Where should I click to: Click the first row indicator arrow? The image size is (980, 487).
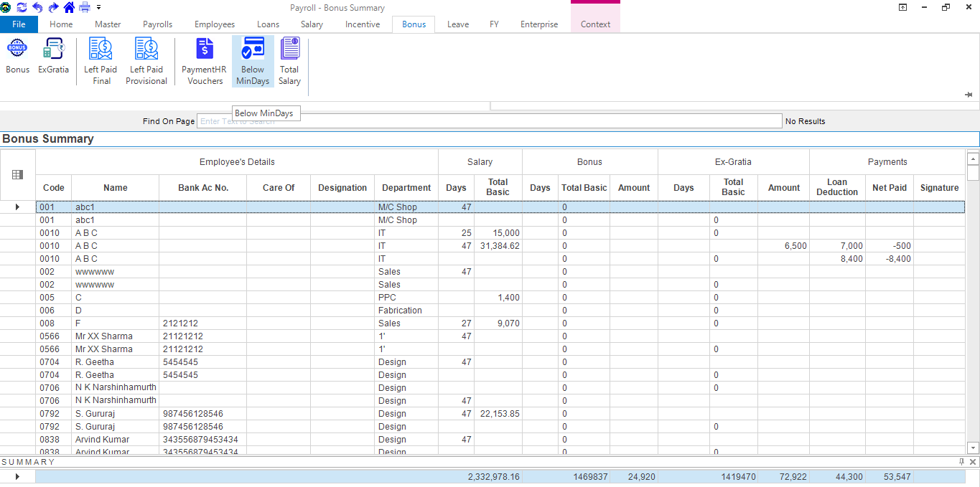coord(18,207)
